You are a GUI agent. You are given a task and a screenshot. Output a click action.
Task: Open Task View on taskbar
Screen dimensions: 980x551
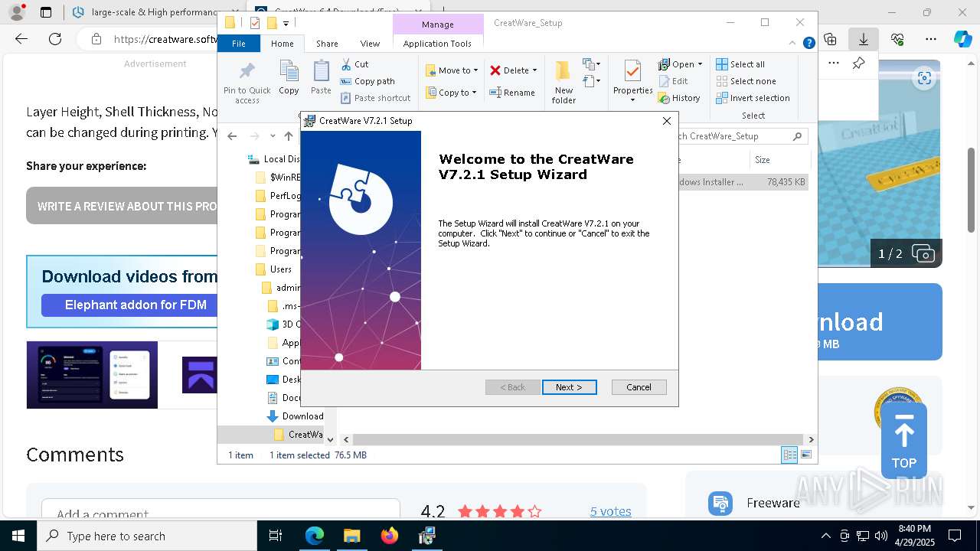tap(276, 536)
